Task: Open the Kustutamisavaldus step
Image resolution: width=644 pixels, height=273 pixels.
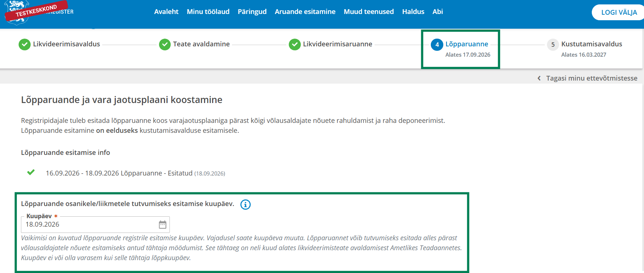Action: pos(592,44)
